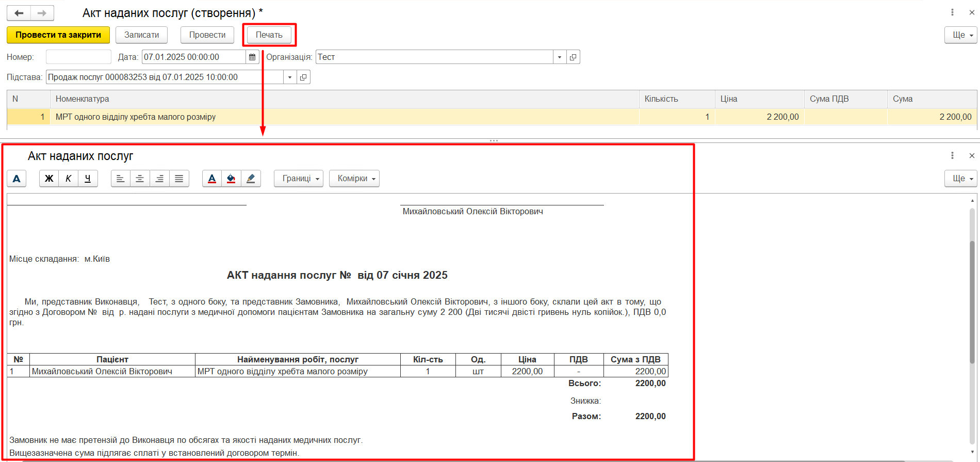Screen dimensions: 980x462
Task: Click into the Номер input field
Action: pyautogui.click(x=78, y=57)
